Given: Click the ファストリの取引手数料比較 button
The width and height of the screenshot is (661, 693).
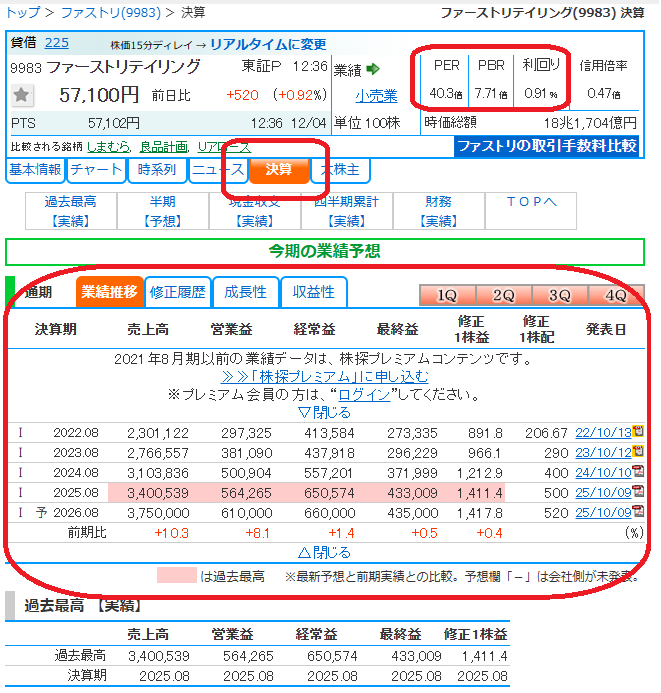Looking at the screenshot, I should pyautogui.click(x=546, y=146).
